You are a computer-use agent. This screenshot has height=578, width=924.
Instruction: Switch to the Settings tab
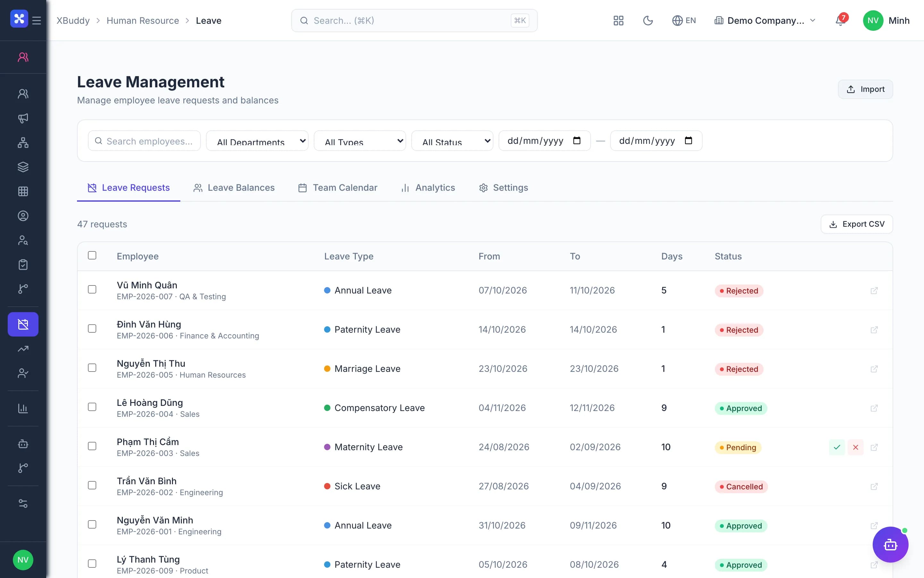tap(503, 188)
